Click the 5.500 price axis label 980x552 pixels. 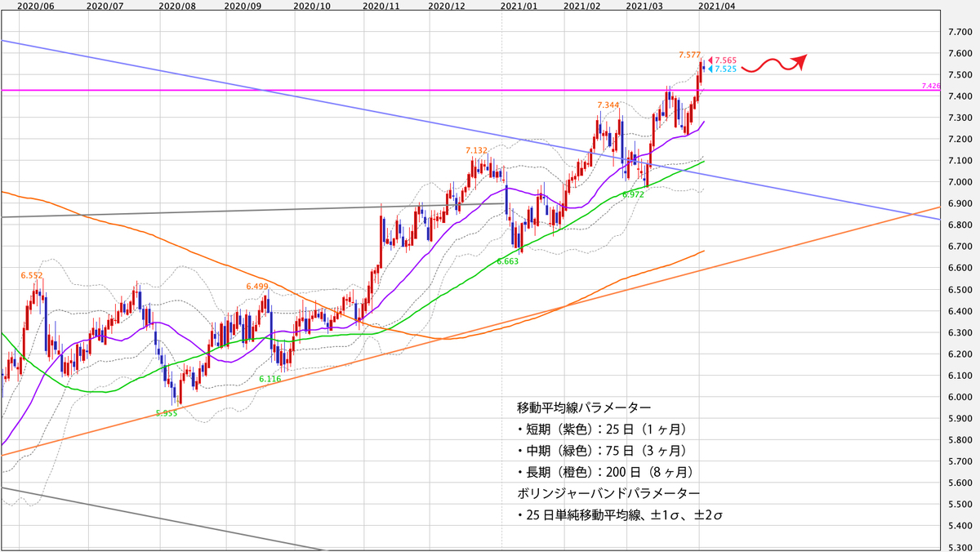point(959,505)
